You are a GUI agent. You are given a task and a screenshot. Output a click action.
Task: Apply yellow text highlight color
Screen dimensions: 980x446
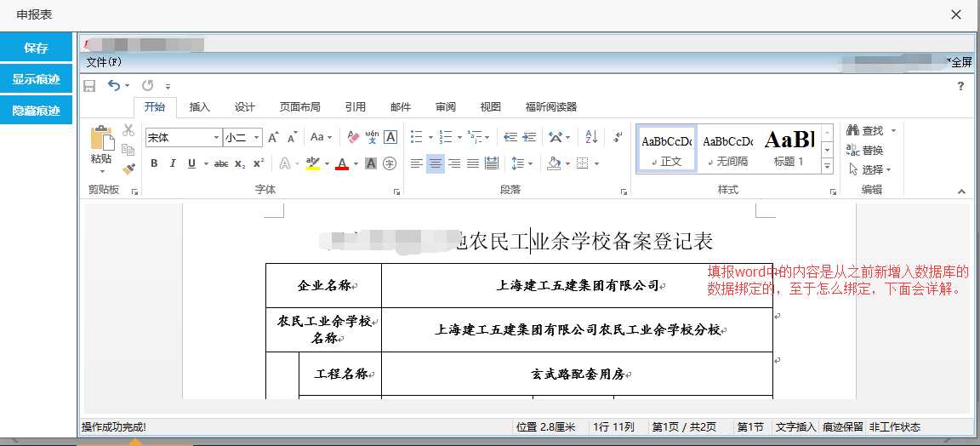click(x=313, y=163)
